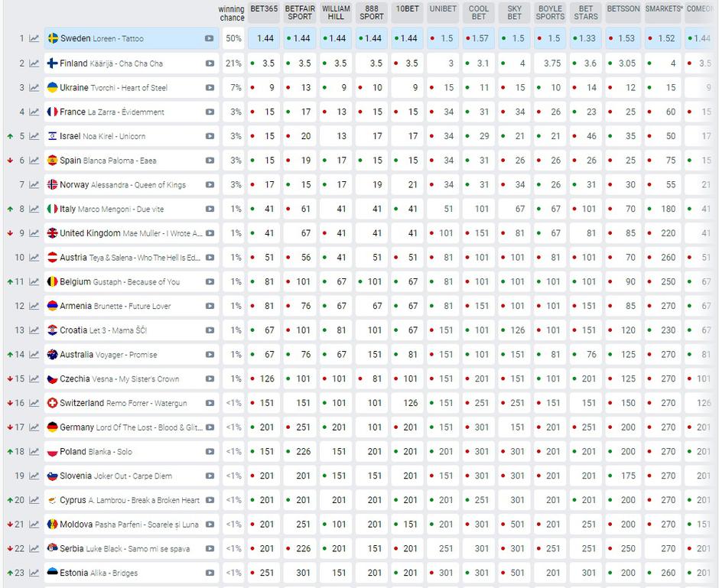Click the winning chance column header
Viewport: 719px width, 588px height.
[233, 13]
